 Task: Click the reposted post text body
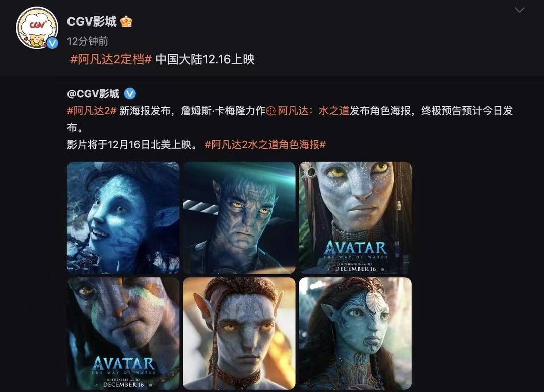[290, 127]
